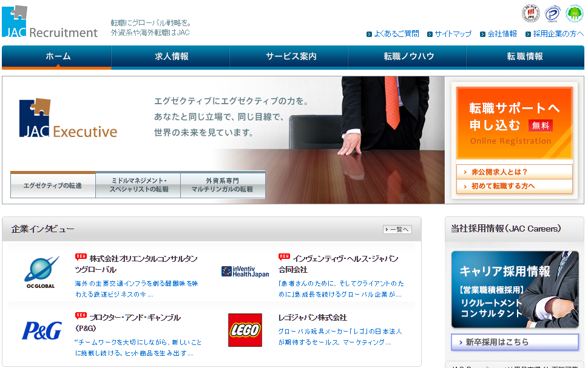The height and width of the screenshot is (368, 588).
Task: Open the 新卒採用はこちら button
Action: click(515, 342)
